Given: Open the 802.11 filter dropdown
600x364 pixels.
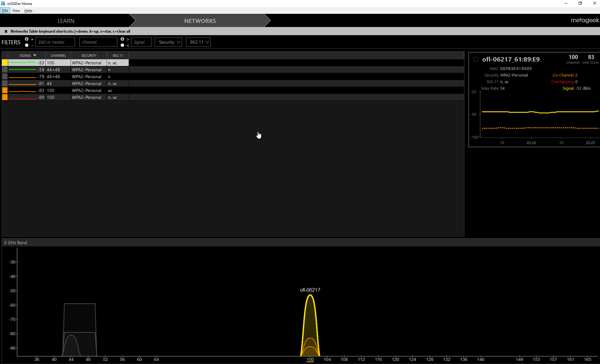Looking at the screenshot, I should coord(198,42).
